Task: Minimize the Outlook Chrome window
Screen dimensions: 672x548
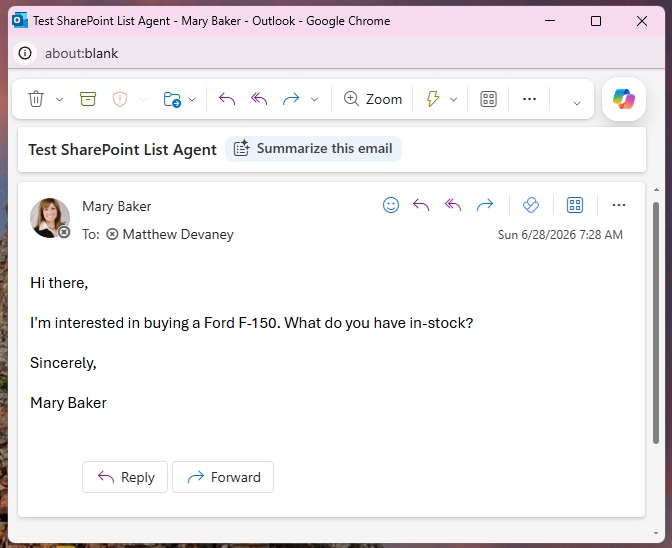Action: coord(550,21)
